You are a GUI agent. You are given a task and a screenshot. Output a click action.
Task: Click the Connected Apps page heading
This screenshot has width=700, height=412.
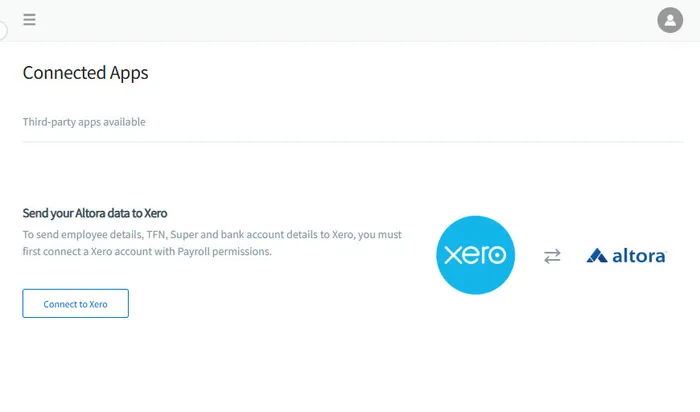pyautogui.click(x=85, y=72)
